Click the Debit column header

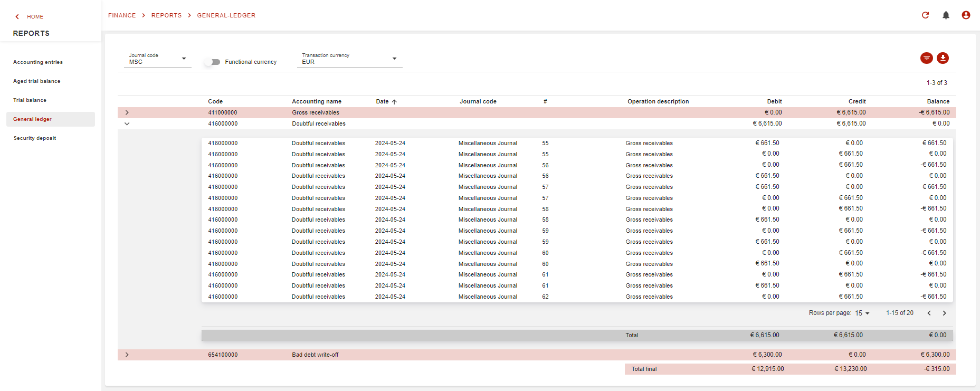pyautogui.click(x=774, y=101)
